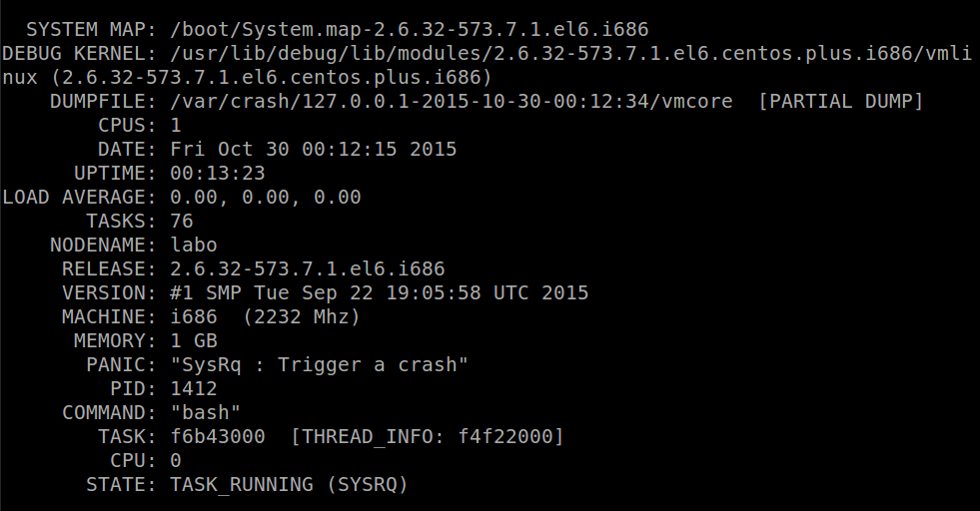This screenshot has width=980, height=511.
Task: Click the LOAD AVERAGE values
Action: click(x=266, y=197)
